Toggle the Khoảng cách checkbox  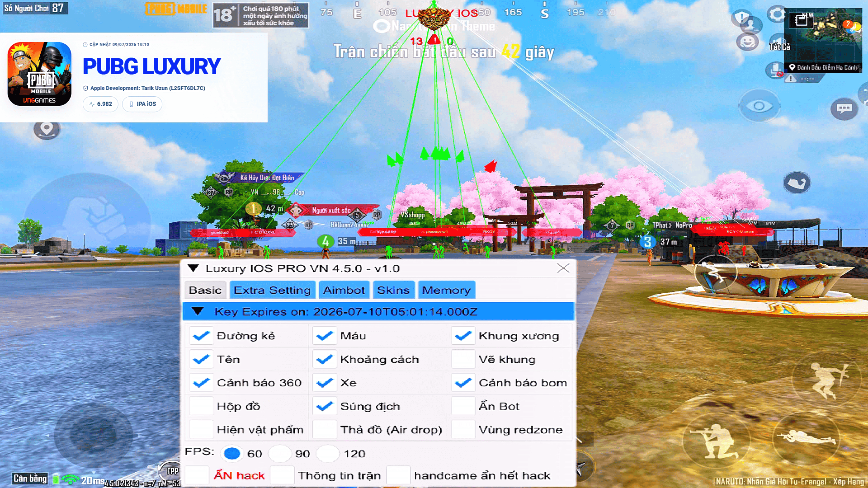pos(325,359)
